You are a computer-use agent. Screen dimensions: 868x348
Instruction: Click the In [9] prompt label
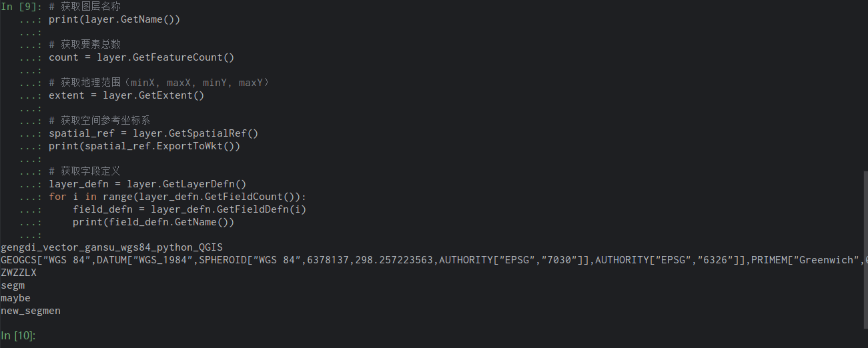point(21,7)
